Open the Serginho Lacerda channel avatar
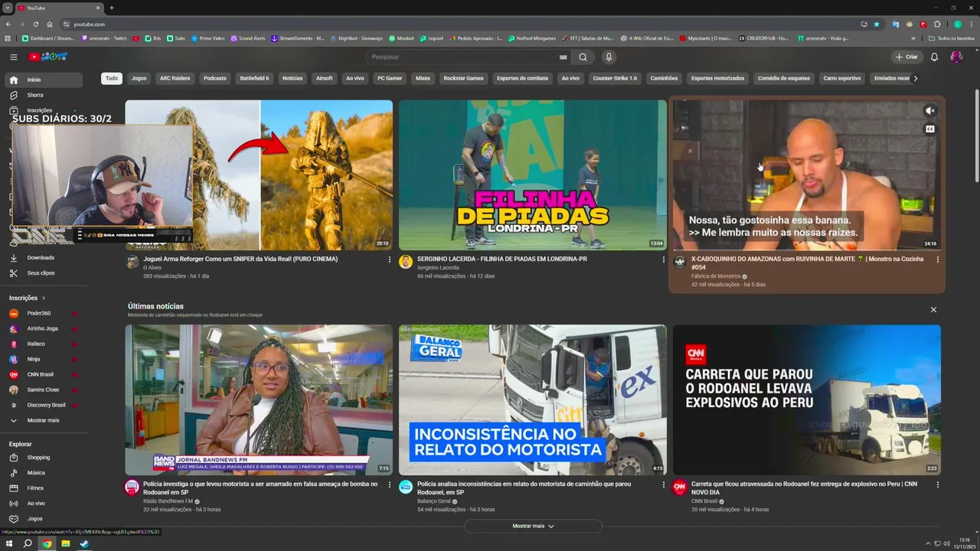The width and height of the screenshot is (980, 551). tap(406, 262)
